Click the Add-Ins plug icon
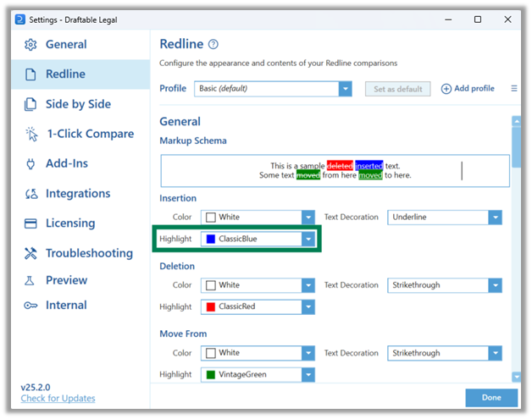Viewport: 532px width, 419px height. click(x=30, y=163)
